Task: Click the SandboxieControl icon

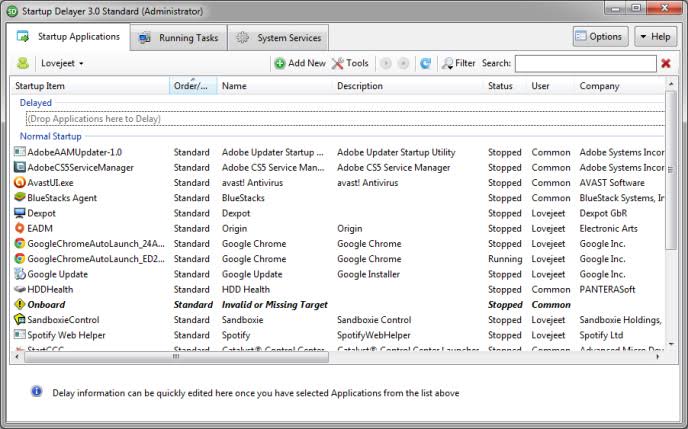Action: pyautogui.click(x=20, y=319)
